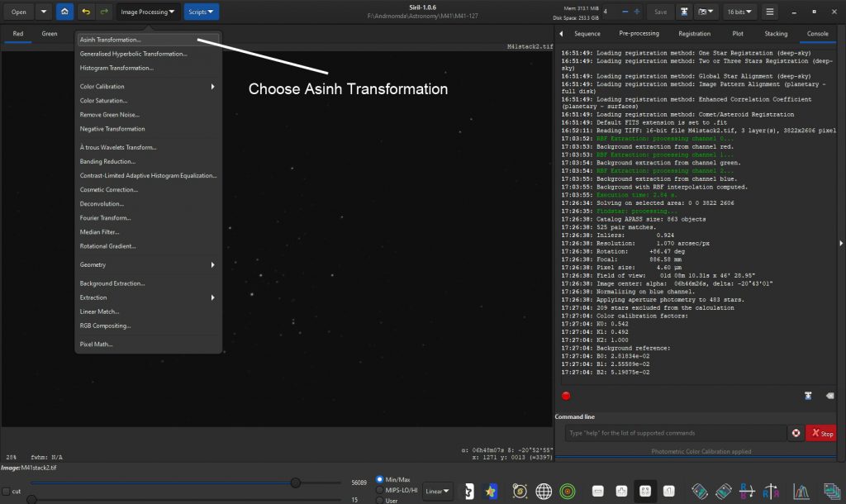Click the red record circle under the console
846x504 pixels.
tap(566, 396)
